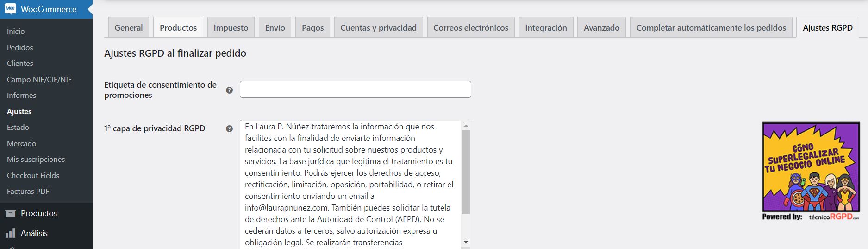Go to the Pagos tab
Screen dimensions: 868x249
pos(313,27)
